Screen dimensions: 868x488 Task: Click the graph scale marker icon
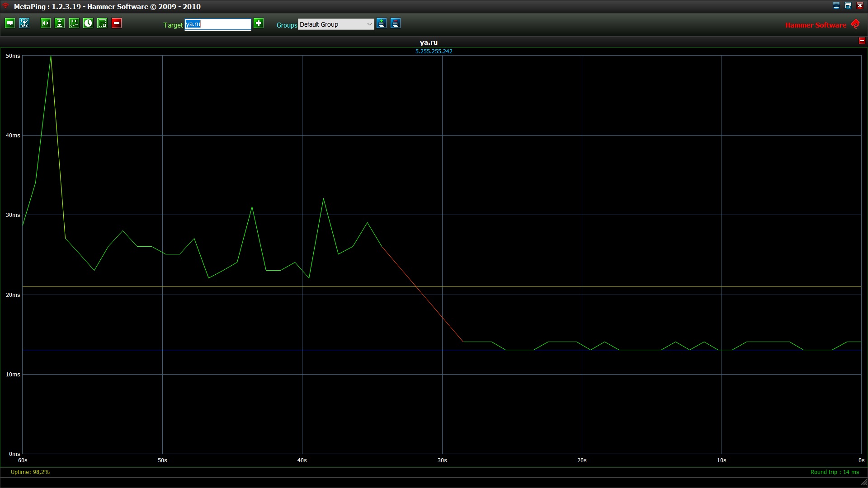click(74, 23)
